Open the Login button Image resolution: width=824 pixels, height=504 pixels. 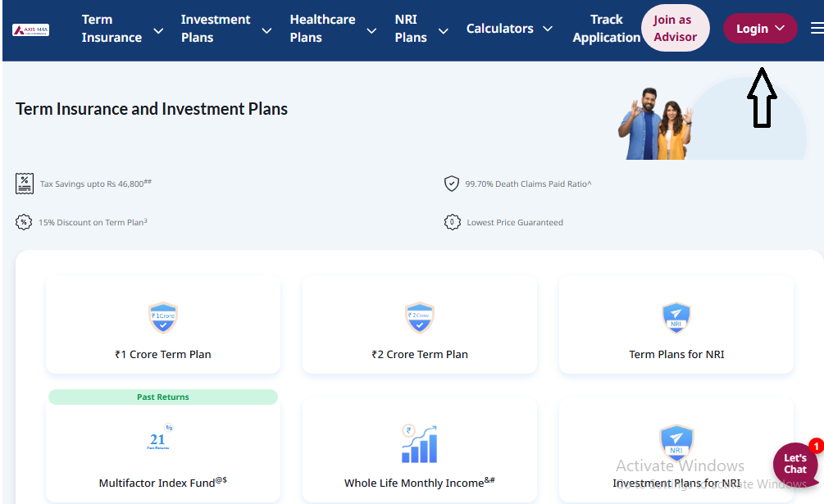tap(760, 29)
